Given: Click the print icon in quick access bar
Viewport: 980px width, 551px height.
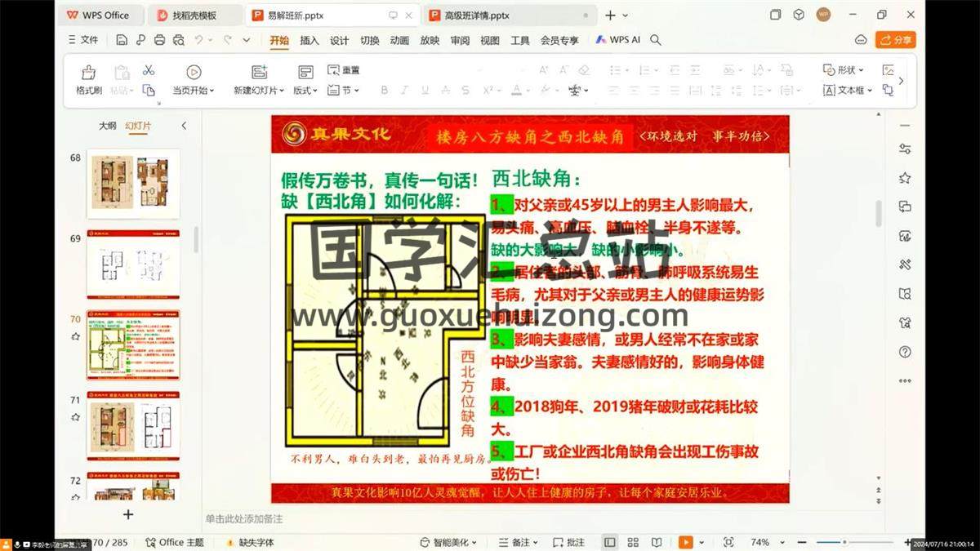Looking at the screenshot, I should click(159, 40).
